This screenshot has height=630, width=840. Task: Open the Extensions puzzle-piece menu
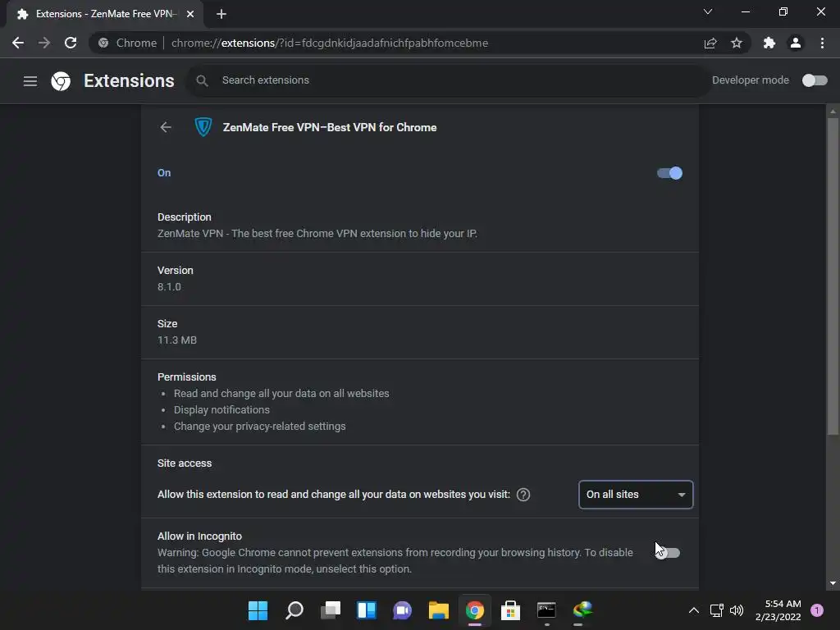(769, 43)
